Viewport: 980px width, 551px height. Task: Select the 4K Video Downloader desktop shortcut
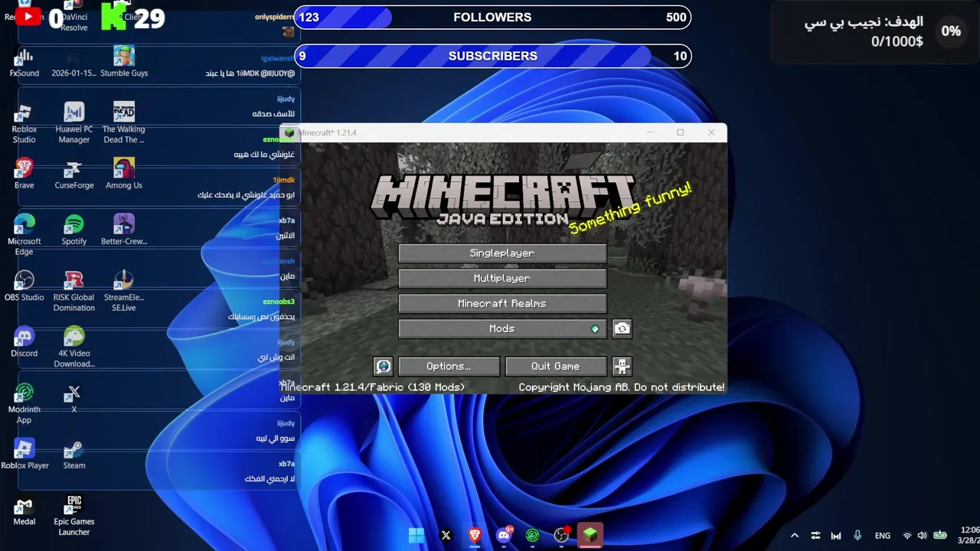click(x=74, y=347)
